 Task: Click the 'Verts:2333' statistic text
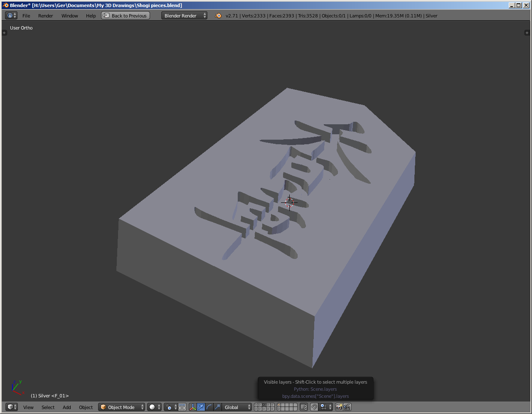coord(254,16)
